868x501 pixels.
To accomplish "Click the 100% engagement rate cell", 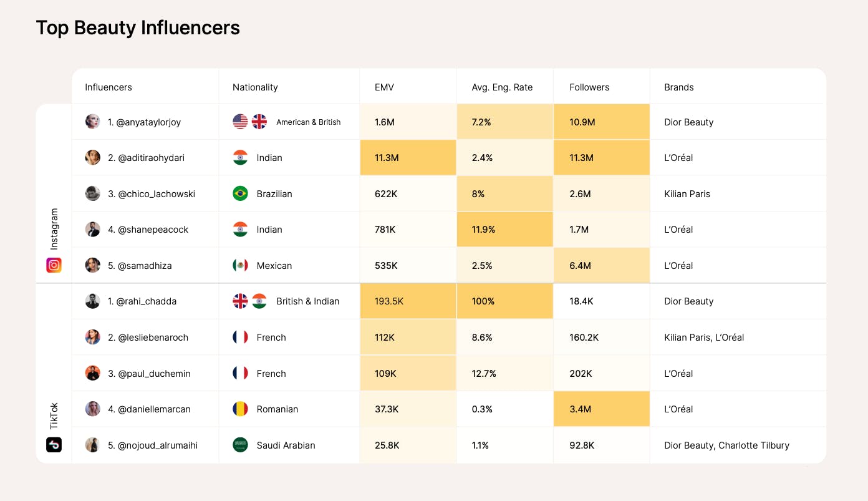I will pos(504,301).
